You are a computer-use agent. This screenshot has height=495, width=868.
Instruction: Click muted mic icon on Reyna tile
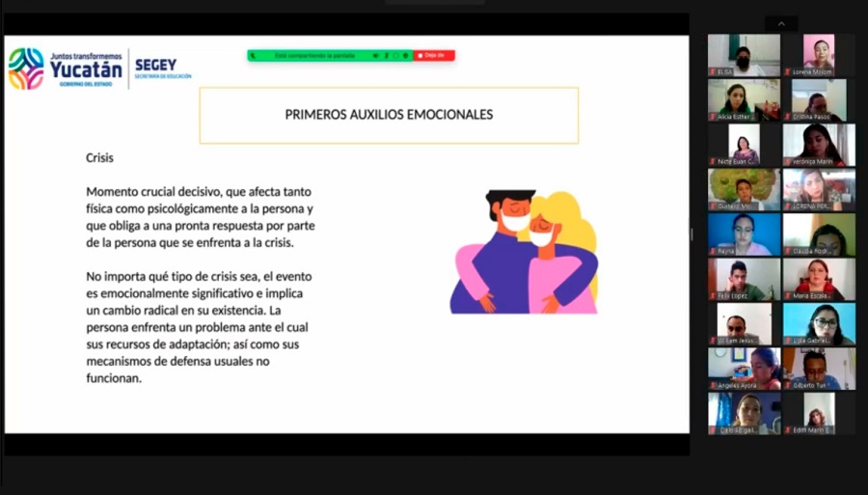click(x=714, y=251)
